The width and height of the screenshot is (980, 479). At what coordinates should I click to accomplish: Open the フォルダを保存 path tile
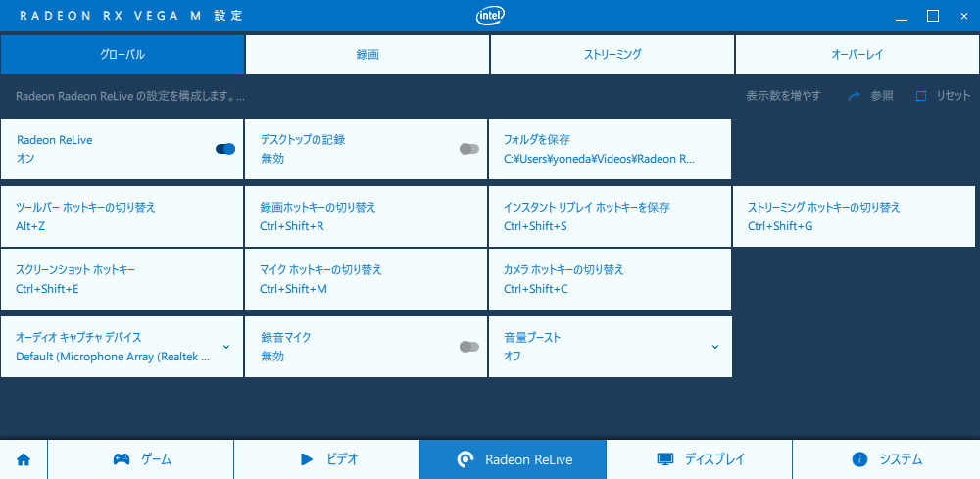coord(610,149)
